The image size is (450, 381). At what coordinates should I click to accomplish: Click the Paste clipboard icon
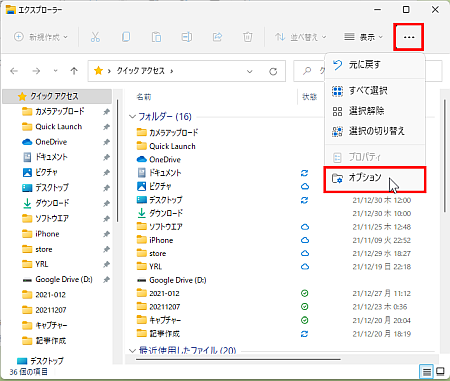click(156, 37)
